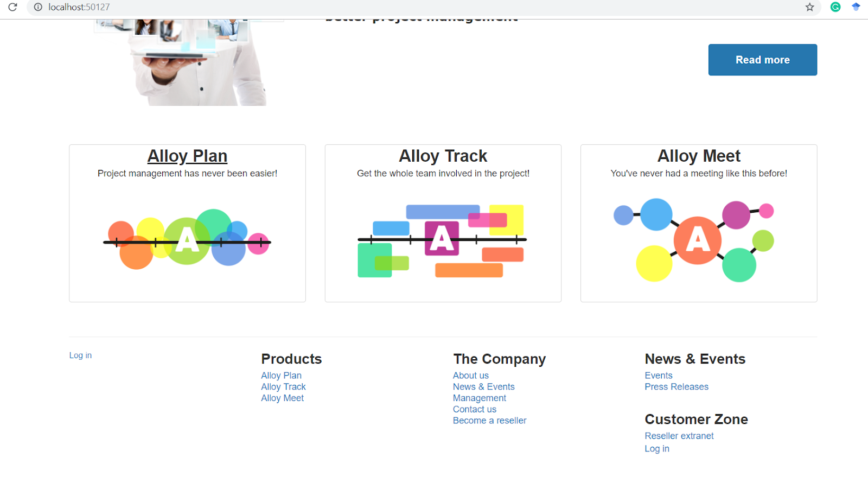Open Management link in footer
This screenshot has width=868, height=483.
tap(479, 398)
